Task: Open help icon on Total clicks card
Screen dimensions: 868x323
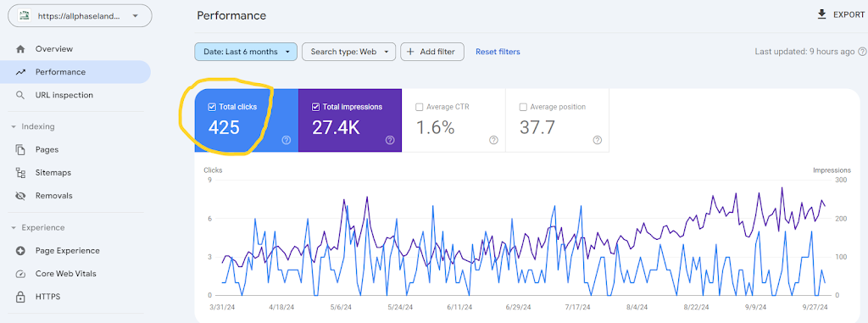Action: tap(287, 140)
